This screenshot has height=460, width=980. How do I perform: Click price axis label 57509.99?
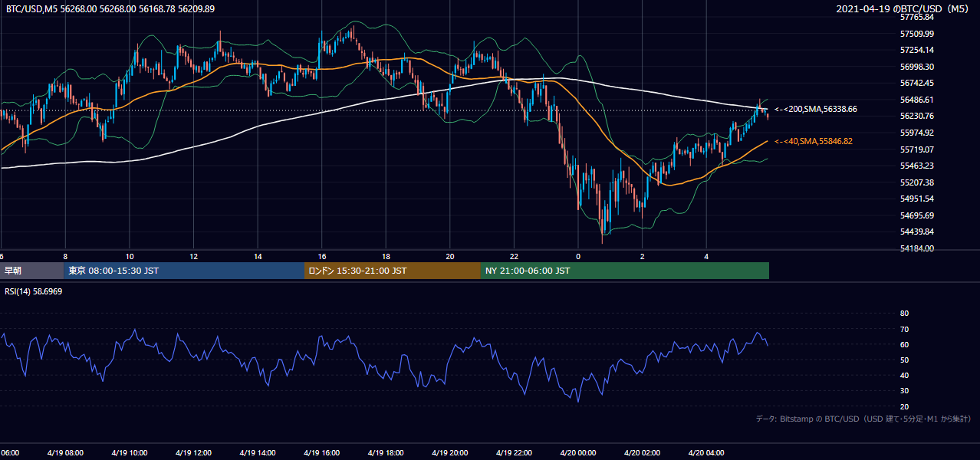click(917, 34)
